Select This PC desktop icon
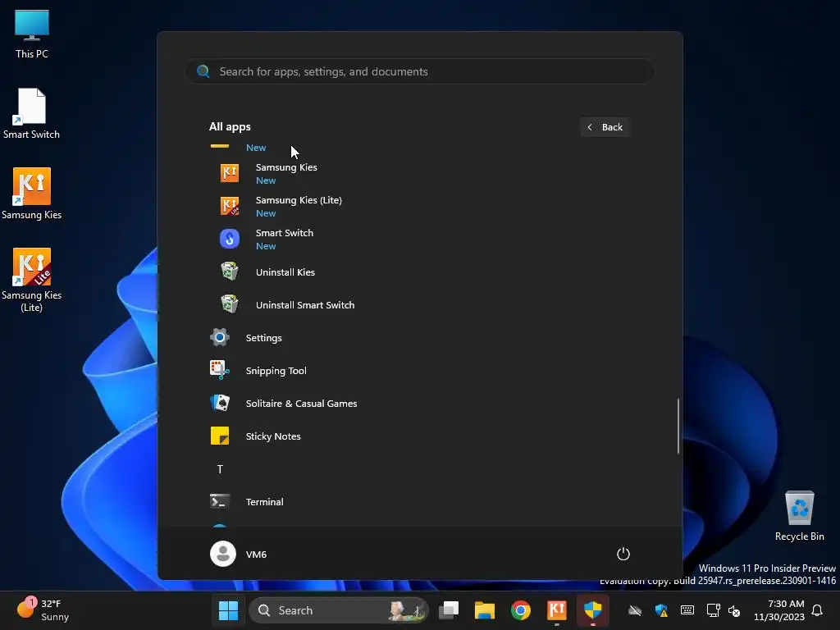The width and height of the screenshot is (840, 630). point(32,34)
